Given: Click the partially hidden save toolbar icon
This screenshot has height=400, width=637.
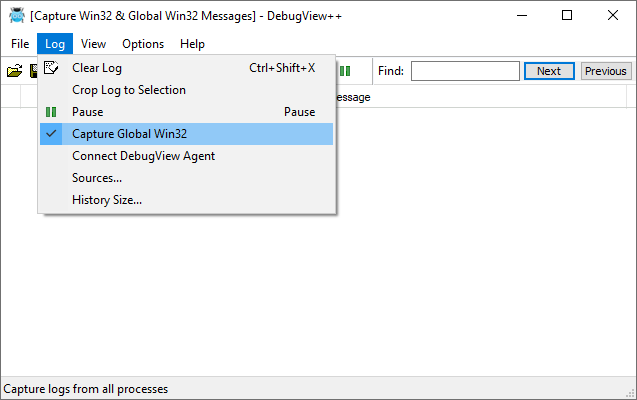Looking at the screenshot, I should click(x=34, y=71).
